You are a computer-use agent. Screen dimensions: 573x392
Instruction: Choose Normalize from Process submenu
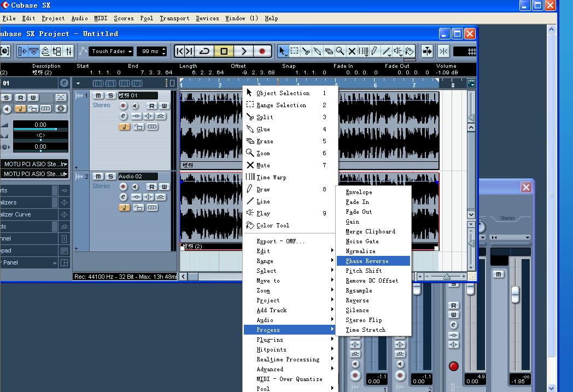coord(373,251)
